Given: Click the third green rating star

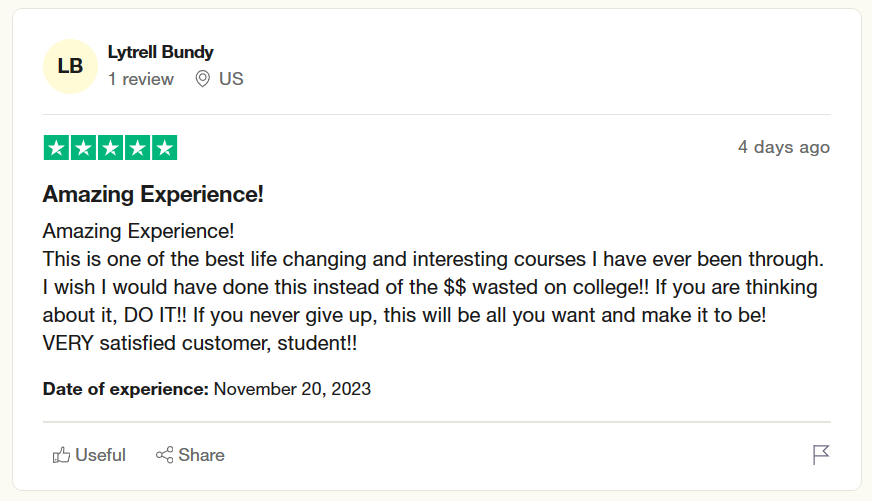Looking at the screenshot, I should click(x=110, y=148).
